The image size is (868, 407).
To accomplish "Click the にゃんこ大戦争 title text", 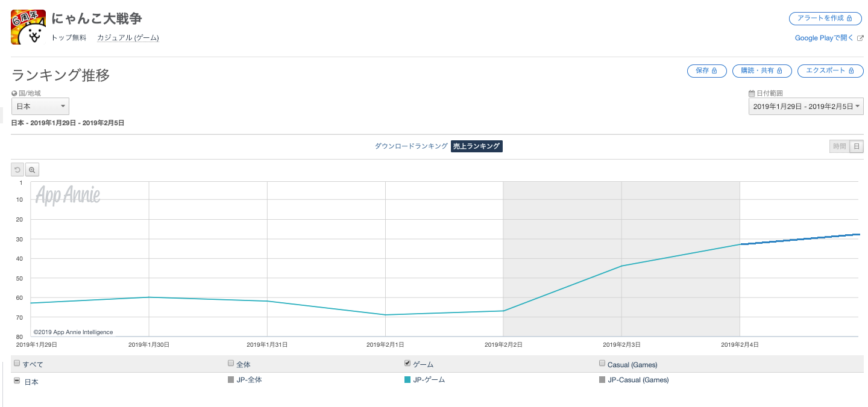I will 97,18.
